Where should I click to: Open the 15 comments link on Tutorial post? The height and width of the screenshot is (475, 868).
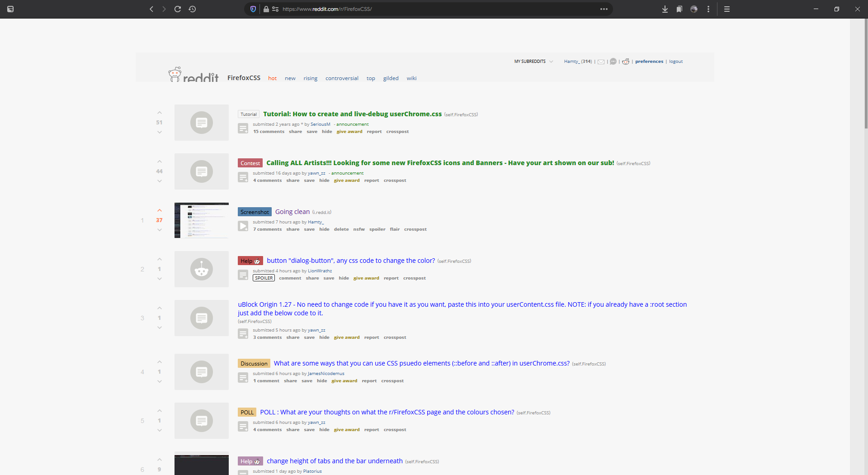(269, 132)
